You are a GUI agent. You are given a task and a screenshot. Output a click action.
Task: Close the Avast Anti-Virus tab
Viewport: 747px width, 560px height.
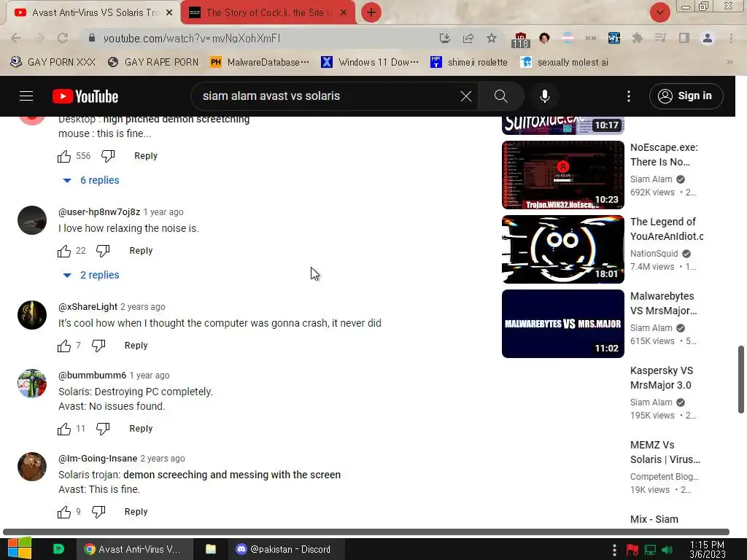click(x=169, y=13)
